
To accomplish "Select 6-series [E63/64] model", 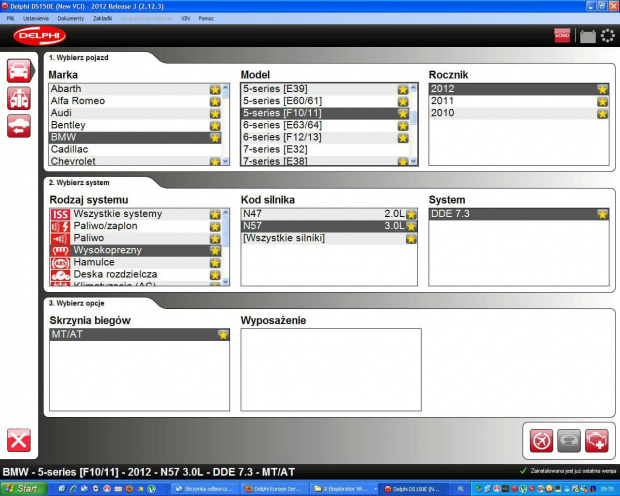I will (x=325, y=125).
